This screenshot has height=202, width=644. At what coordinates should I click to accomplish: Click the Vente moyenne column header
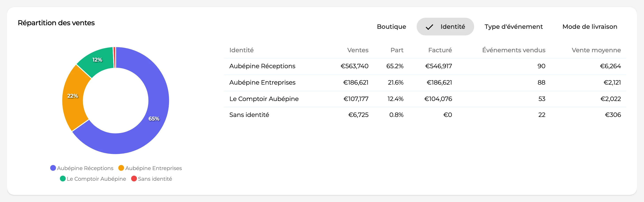click(596, 50)
